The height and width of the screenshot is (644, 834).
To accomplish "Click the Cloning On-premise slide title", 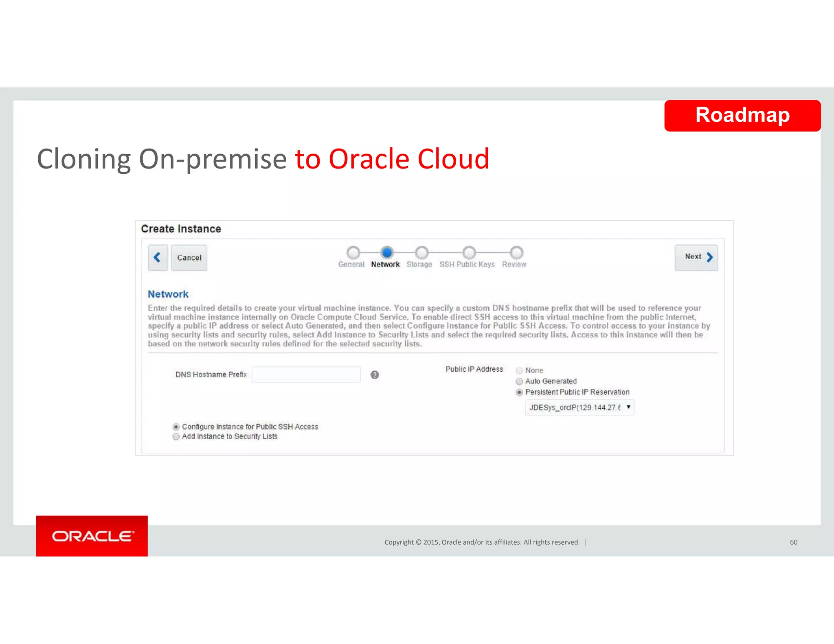I will click(263, 159).
